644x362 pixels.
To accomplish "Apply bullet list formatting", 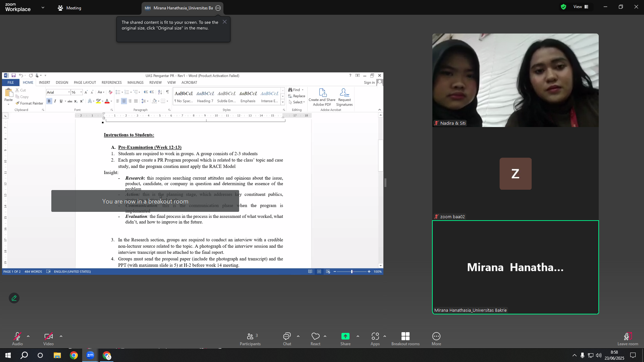I will coord(118,92).
